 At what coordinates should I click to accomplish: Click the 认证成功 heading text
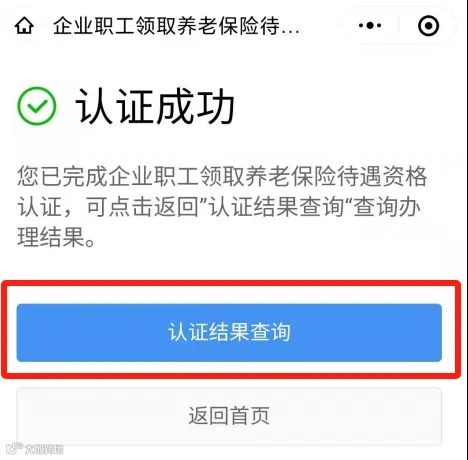tap(155, 106)
